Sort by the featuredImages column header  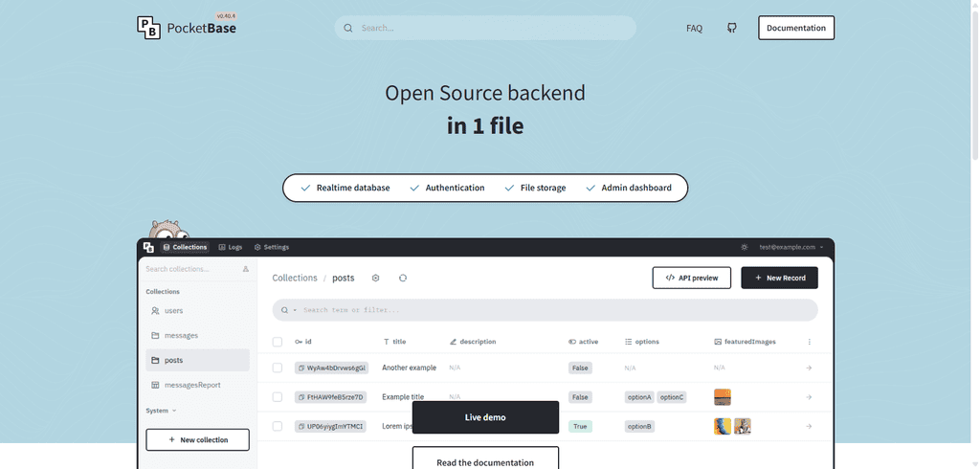(745, 342)
